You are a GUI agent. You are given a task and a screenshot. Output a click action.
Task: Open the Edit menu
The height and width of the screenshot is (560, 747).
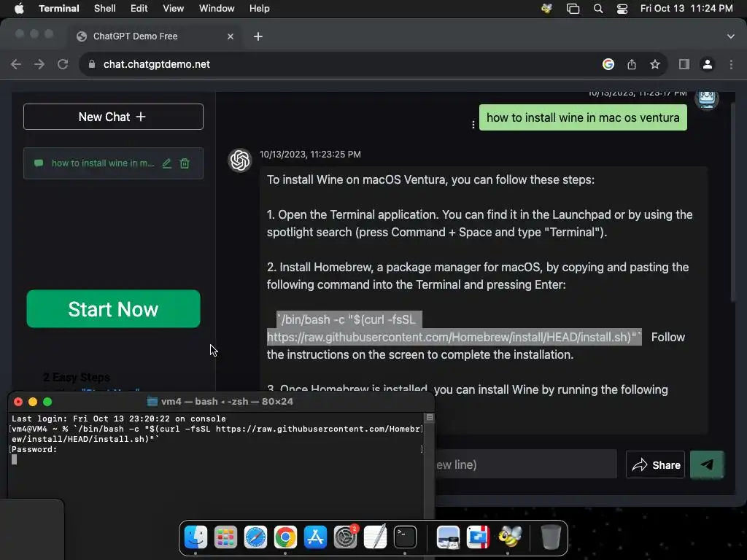(x=139, y=9)
